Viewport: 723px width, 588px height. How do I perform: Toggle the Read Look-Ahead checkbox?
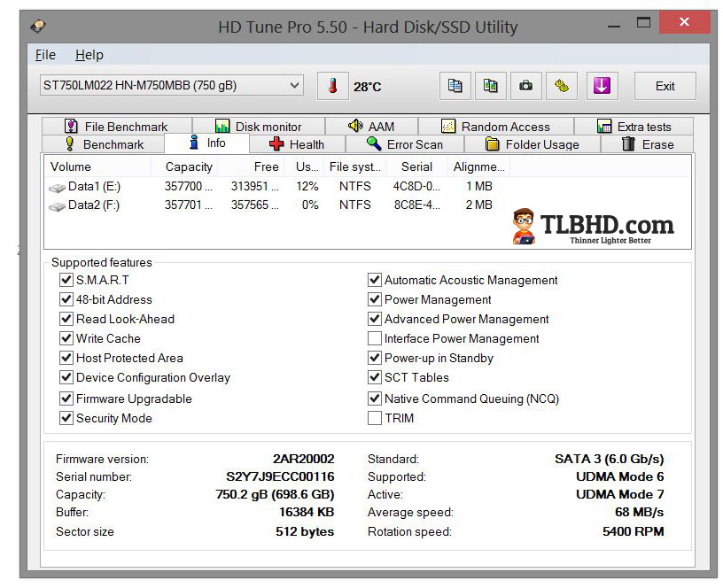click(x=66, y=319)
